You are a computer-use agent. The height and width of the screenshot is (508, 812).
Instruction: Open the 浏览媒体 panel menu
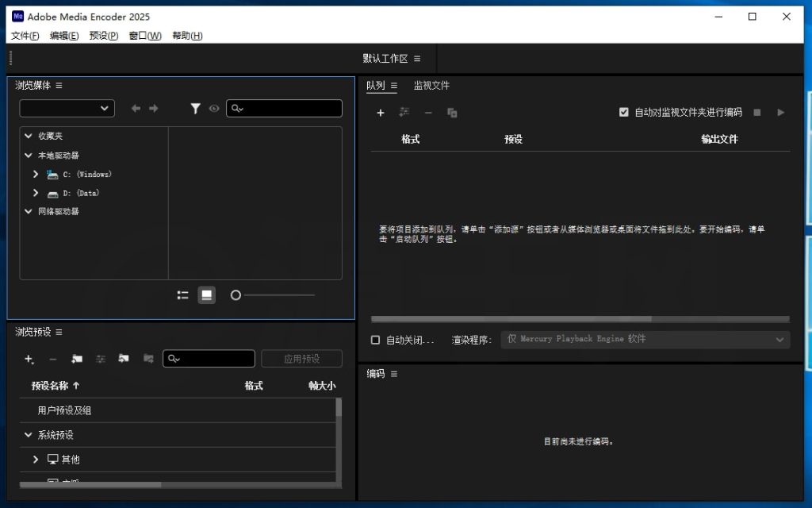coord(59,86)
